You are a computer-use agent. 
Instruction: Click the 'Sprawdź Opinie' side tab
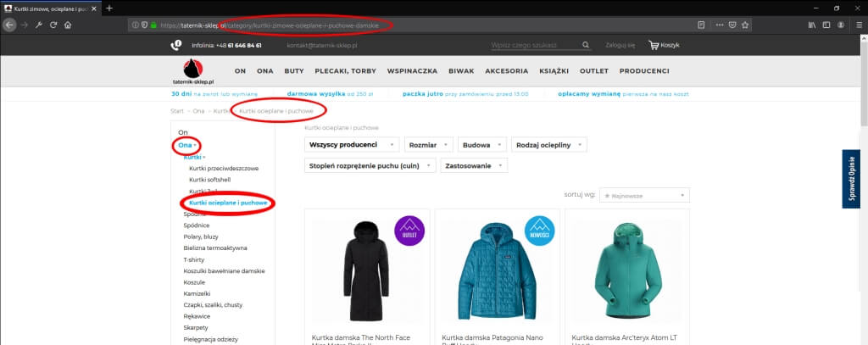[851, 179]
